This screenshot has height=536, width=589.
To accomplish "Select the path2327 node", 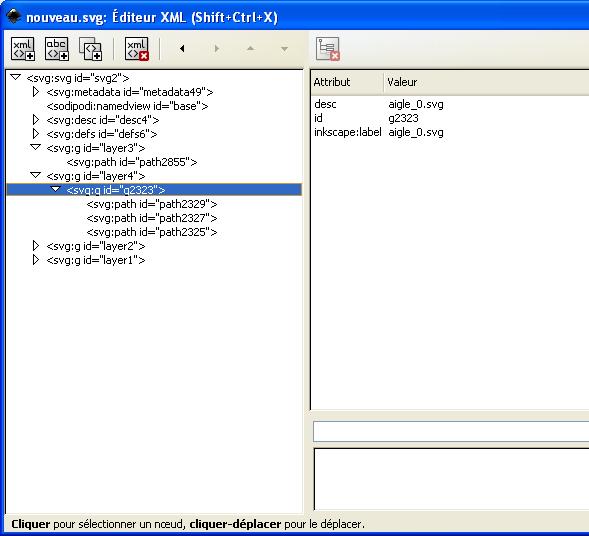I will pos(152,218).
